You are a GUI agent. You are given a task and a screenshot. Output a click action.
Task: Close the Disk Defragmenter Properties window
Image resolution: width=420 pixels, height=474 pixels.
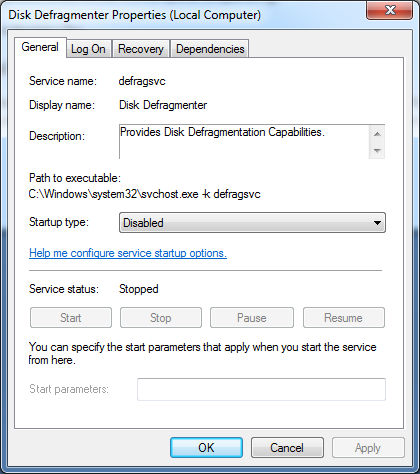tap(390, 10)
